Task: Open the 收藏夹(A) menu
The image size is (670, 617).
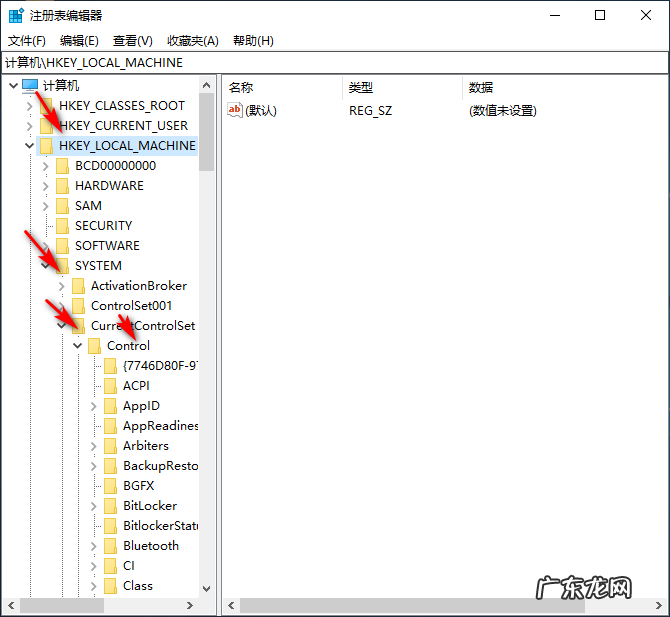Action: pyautogui.click(x=193, y=41)
